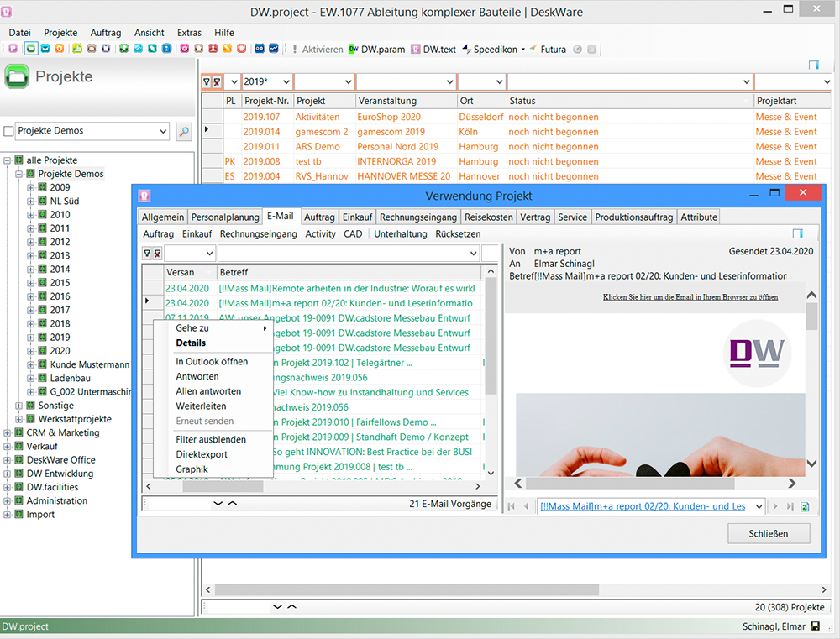
Task: Open the Extras menu
Action: (189, 32)
